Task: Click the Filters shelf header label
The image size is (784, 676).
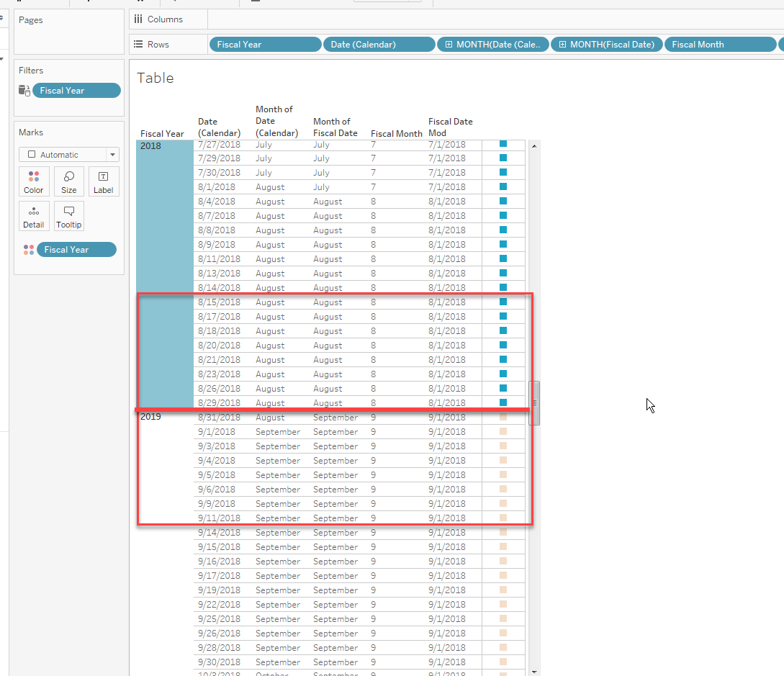Action: (30, 70)
